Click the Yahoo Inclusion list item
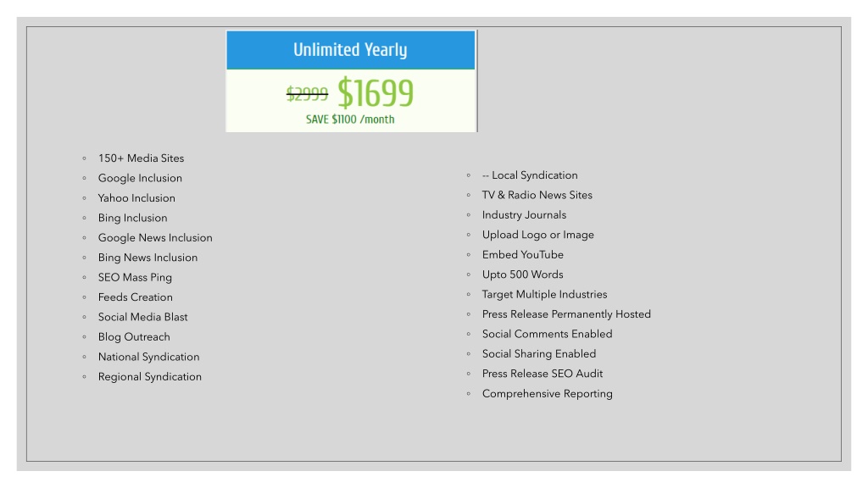This screenshot has width=868, height=488. coord(136,198)
